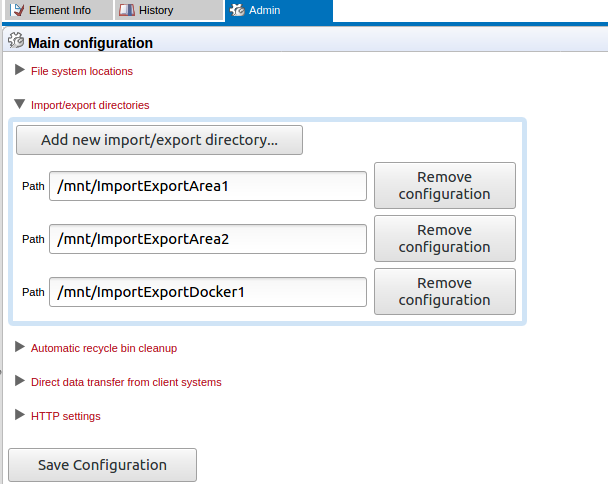Image resolution: width=608 pixels, height=484 pixels.
Task: Click Import/export directories heading
Action: 90,105
